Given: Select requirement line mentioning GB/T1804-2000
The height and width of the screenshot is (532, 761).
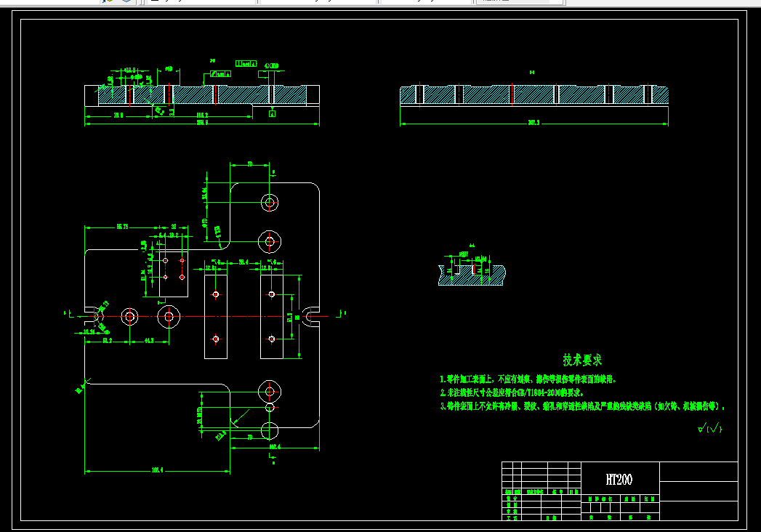Looking at the screenshot, I should click(512, 392).
